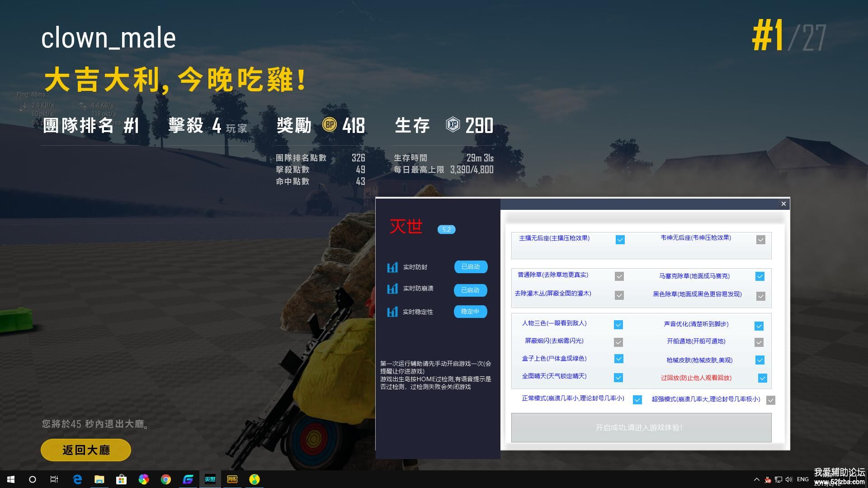Toggle the 马赛克除草 checkbox
Screen dimensions: 868x488
(x=760, y=276)
